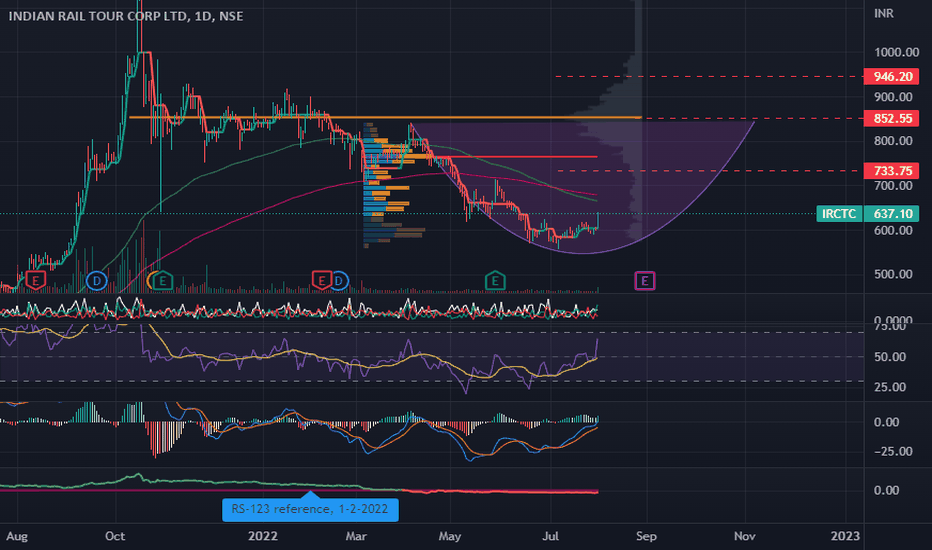Click the red E earnings marker dated August

point(36,280)
